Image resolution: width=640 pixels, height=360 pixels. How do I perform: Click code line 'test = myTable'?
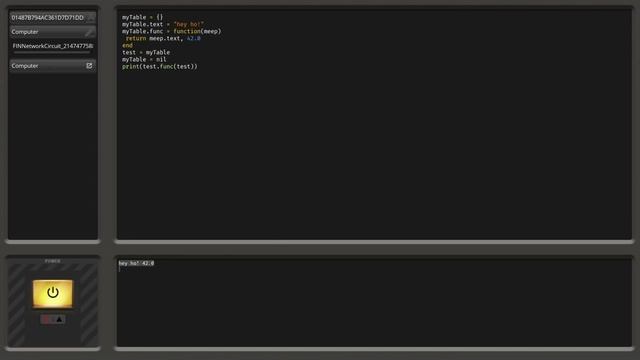tap(146, 52)
